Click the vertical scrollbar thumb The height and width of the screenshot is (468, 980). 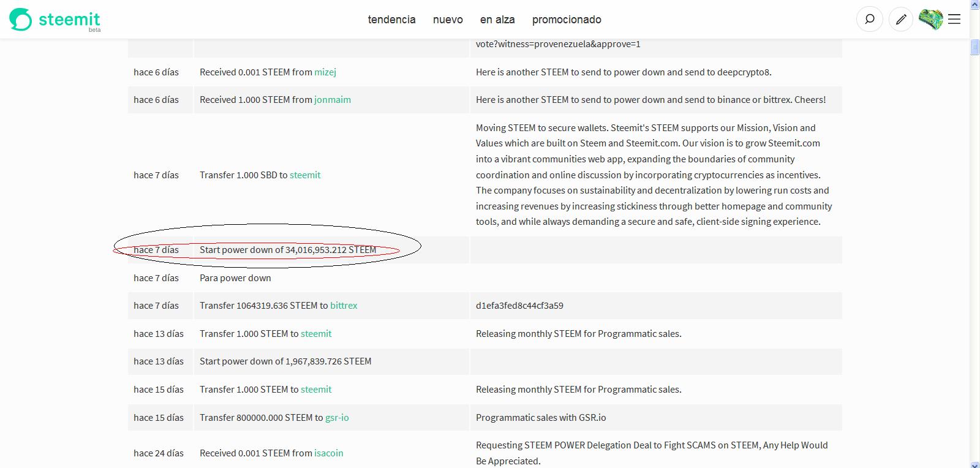pyautogui.click(x=974, y=47)
